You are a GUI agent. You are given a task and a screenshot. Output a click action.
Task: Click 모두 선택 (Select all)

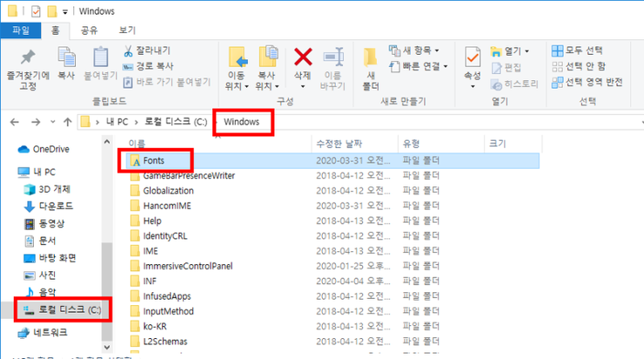pos(577,50)
